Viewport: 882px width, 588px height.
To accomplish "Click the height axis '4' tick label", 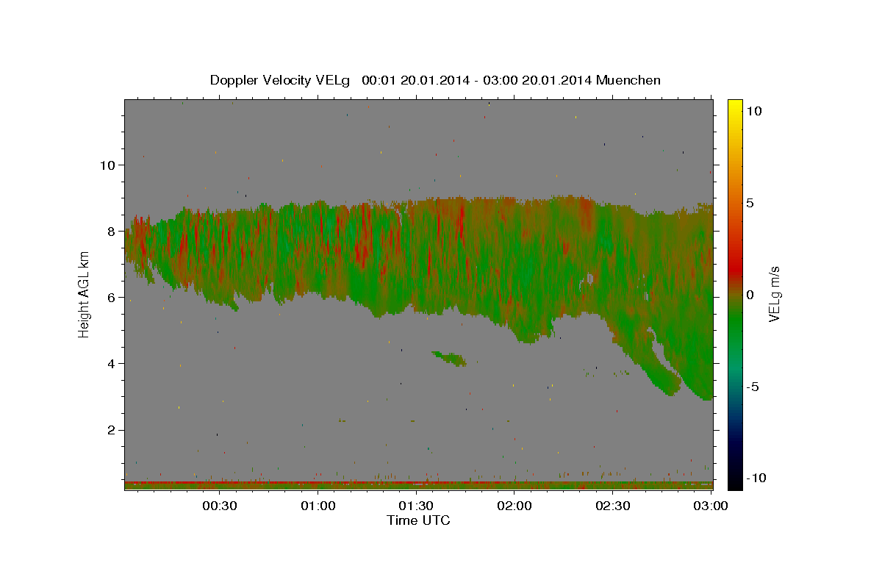I will 110,363.
